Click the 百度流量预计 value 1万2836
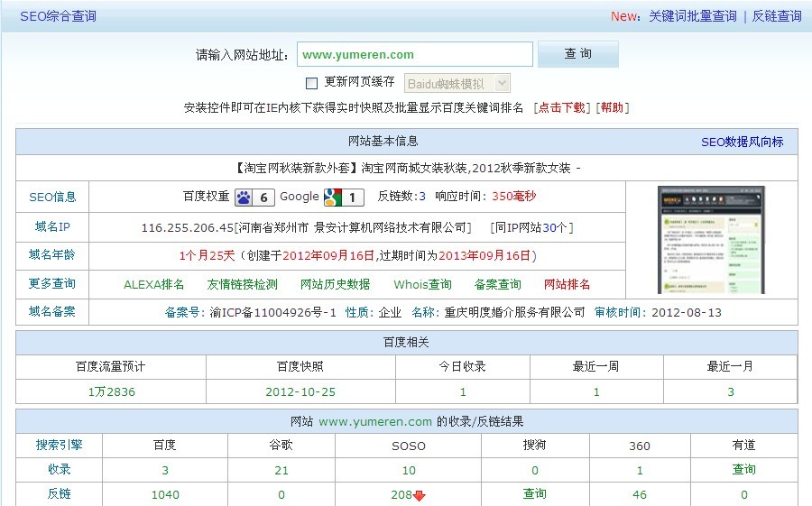This screenshot has height=506, width=812. (x=111, y=392)
